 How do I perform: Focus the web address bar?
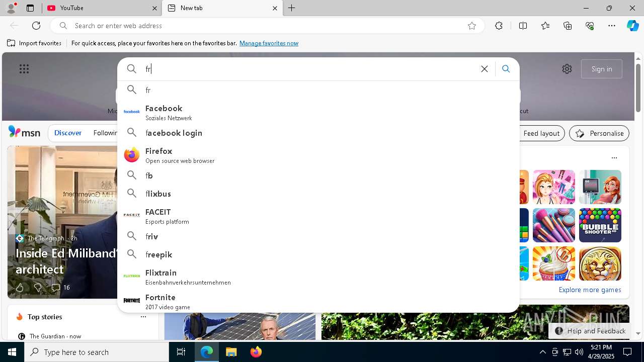coord(267,26)
